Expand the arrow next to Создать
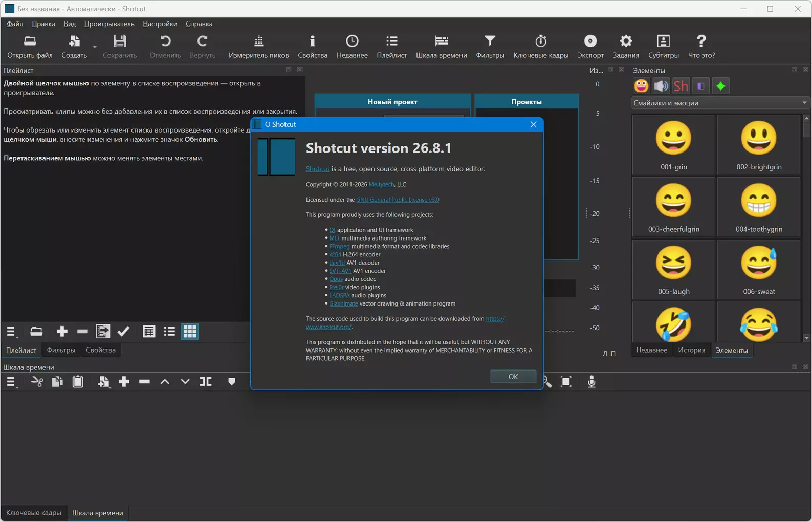The image size is (812, 522). tap(95, 47)
